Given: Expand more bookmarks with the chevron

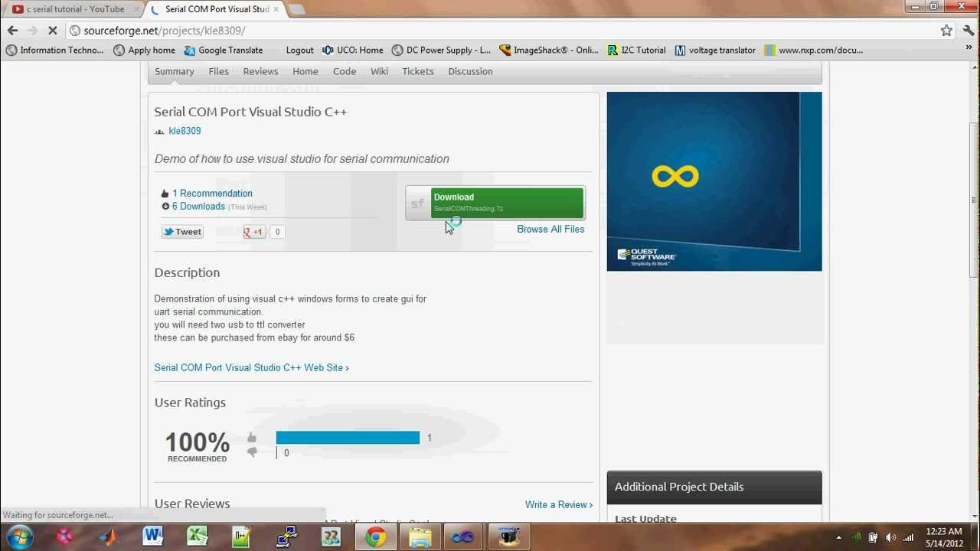Looking at the screenshot, I should [969, 50].
